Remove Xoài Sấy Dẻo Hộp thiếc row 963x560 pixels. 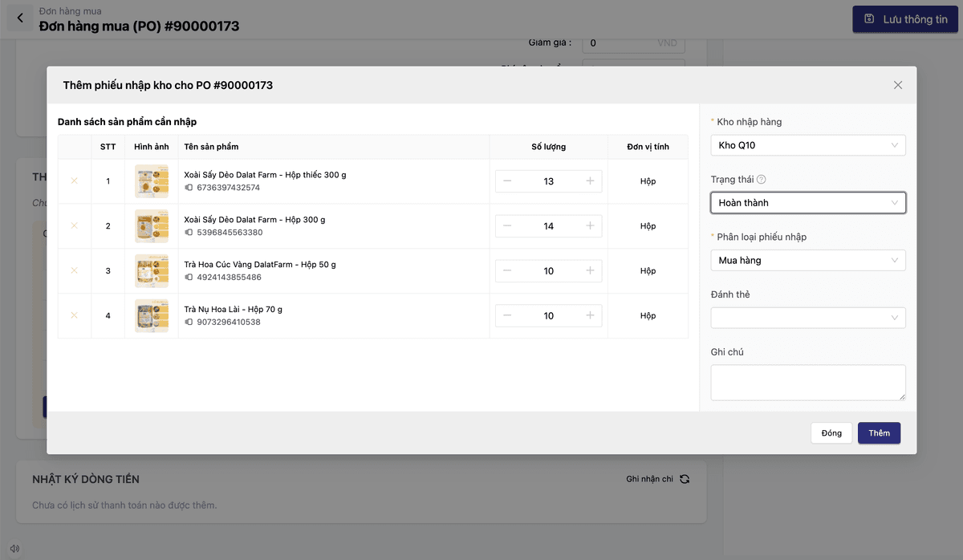(x=75, y=181)
